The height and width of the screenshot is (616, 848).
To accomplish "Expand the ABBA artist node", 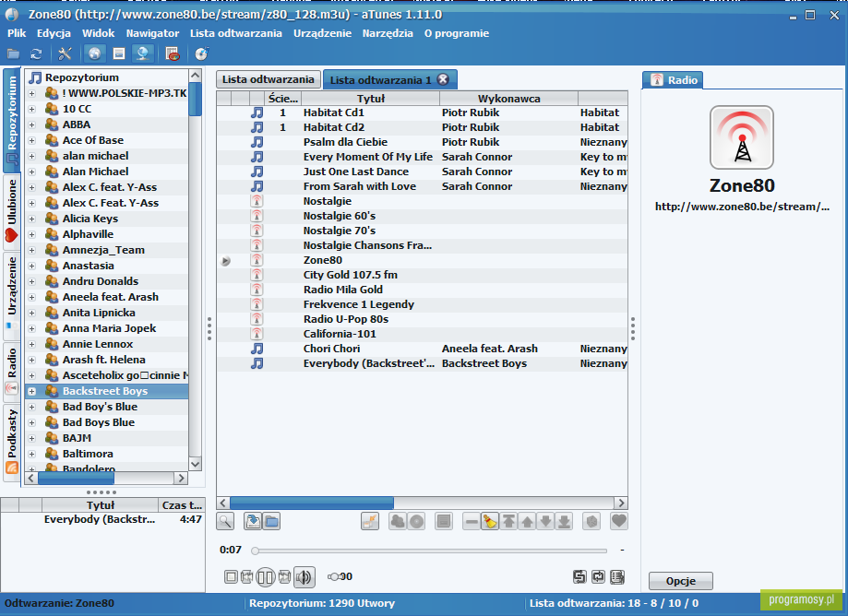I will point(32,124).
